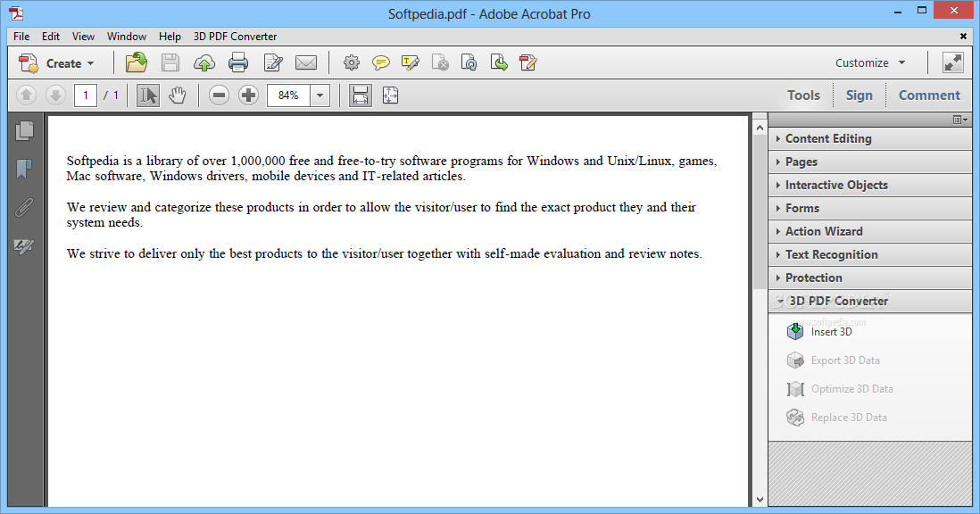The height and width of the screenshot is (514, 980).
Task: Open the Customize dropdown
Action: pyautogui.click(x=870, y=62)
